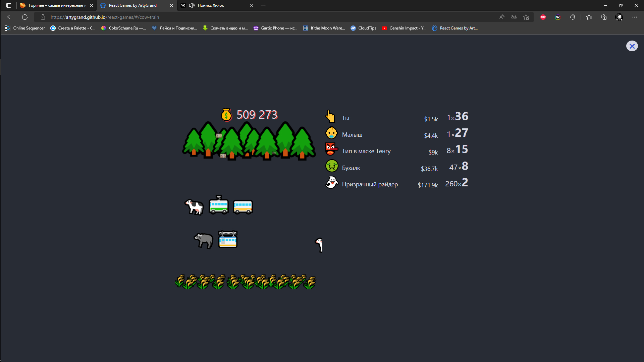Open browser extensions puzzle icon
Screen dimensions: 644x362
pos(573,17)
